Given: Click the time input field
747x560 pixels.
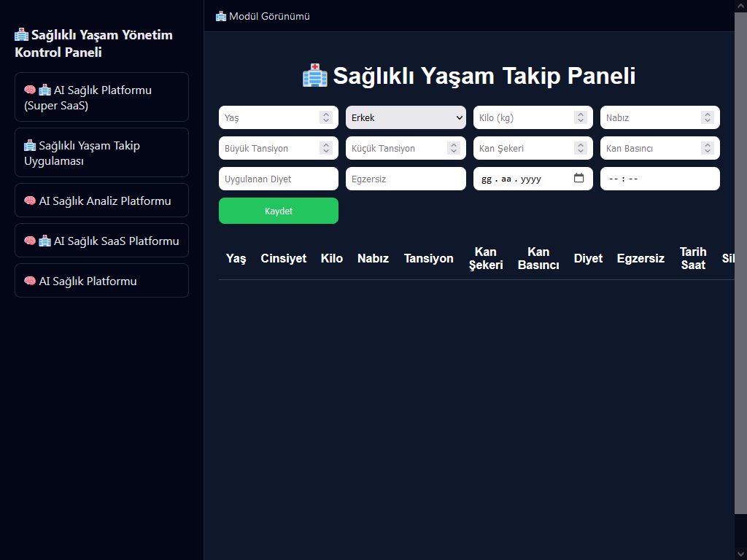Looking at the screenshot, I should pyautogui.click(x=659, y=179).
